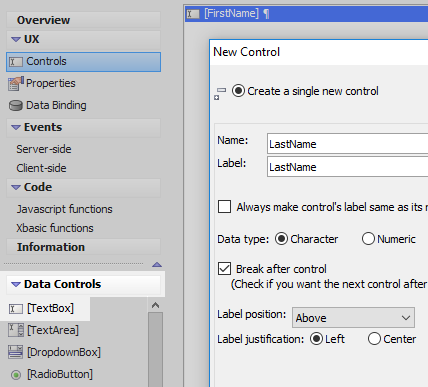Select the [RadioButton] control icon
This screenshot has width=428, height=387.
click(16, 375)
